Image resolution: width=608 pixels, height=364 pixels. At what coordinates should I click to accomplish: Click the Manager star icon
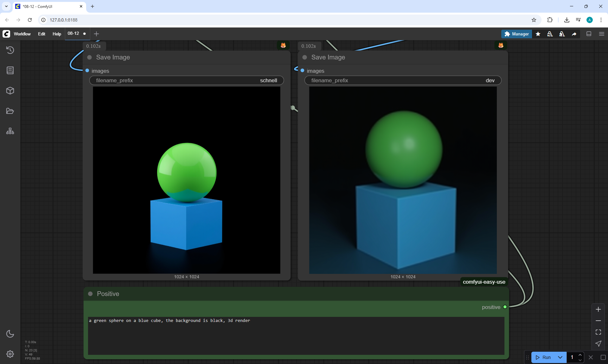click(x=538, y=34)
